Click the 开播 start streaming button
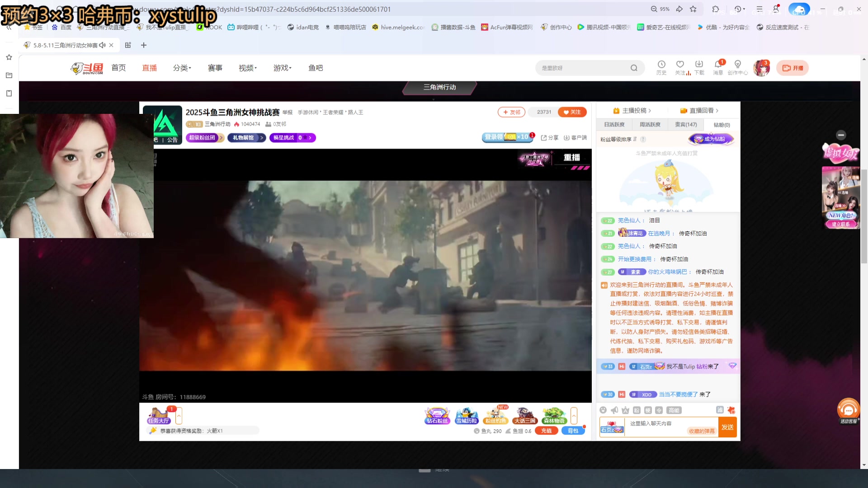Screen dimensions: 868x488 793,68
